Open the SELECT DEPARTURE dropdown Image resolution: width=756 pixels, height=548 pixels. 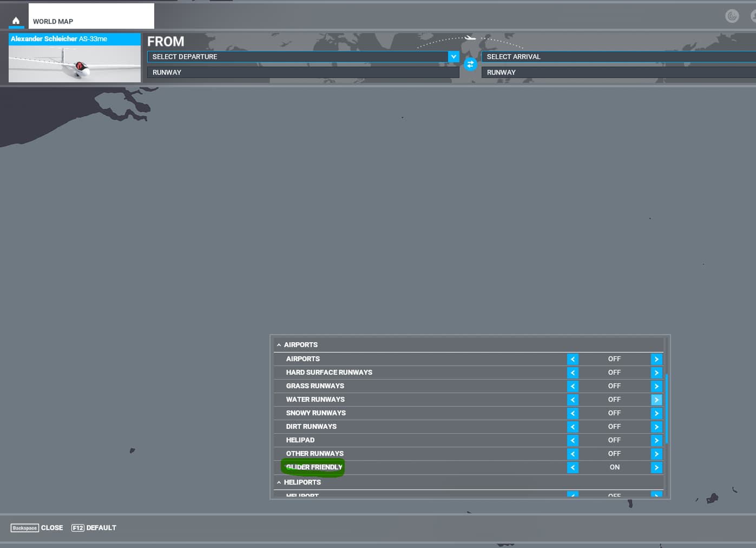[453, 56]
